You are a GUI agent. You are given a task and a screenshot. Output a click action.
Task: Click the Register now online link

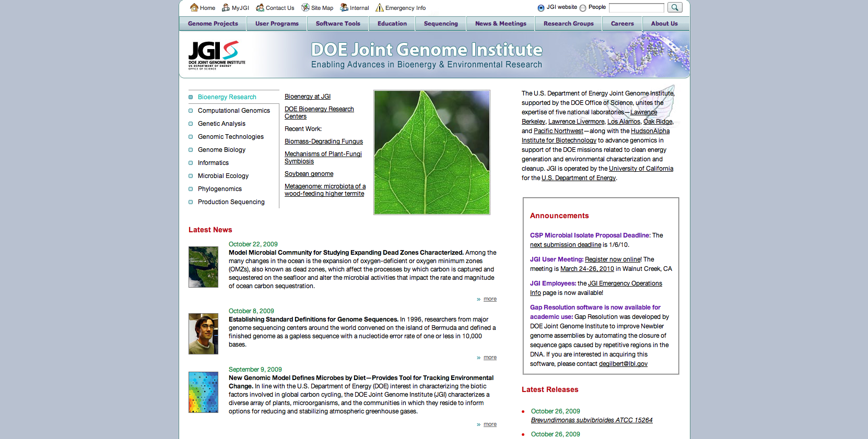613,259
